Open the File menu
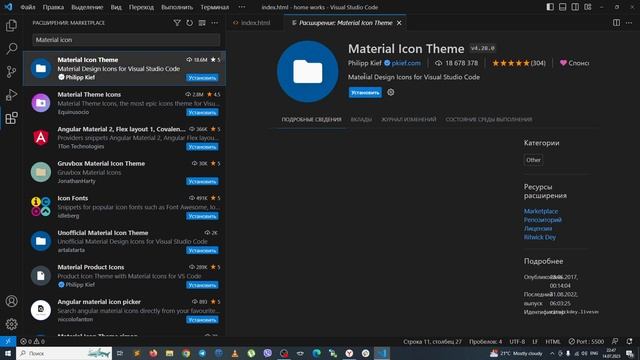640x360 pixels. [28, 7]
